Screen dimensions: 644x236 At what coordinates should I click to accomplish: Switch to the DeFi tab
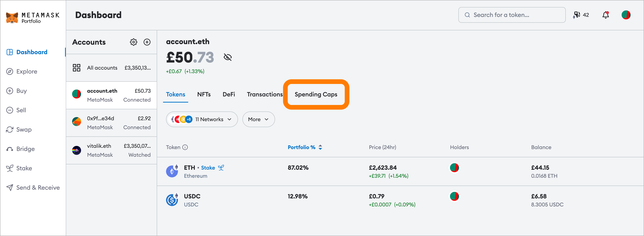229,94
